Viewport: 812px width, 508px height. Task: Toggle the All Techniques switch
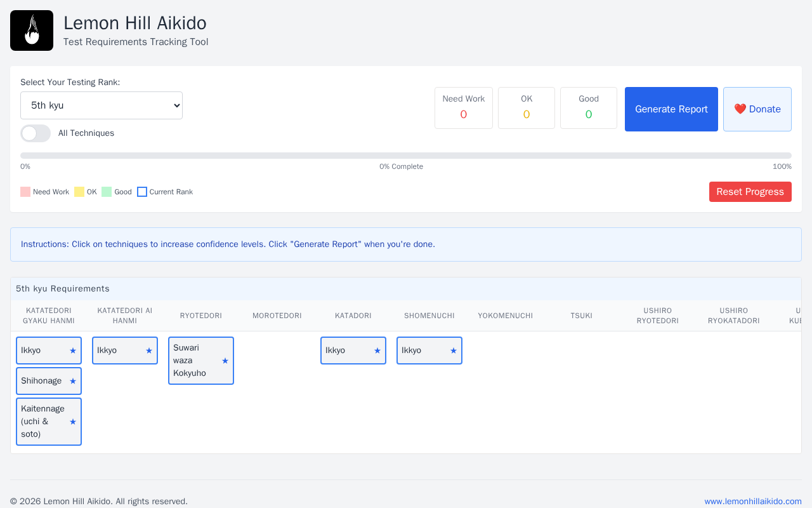click(x=36, y=133)
